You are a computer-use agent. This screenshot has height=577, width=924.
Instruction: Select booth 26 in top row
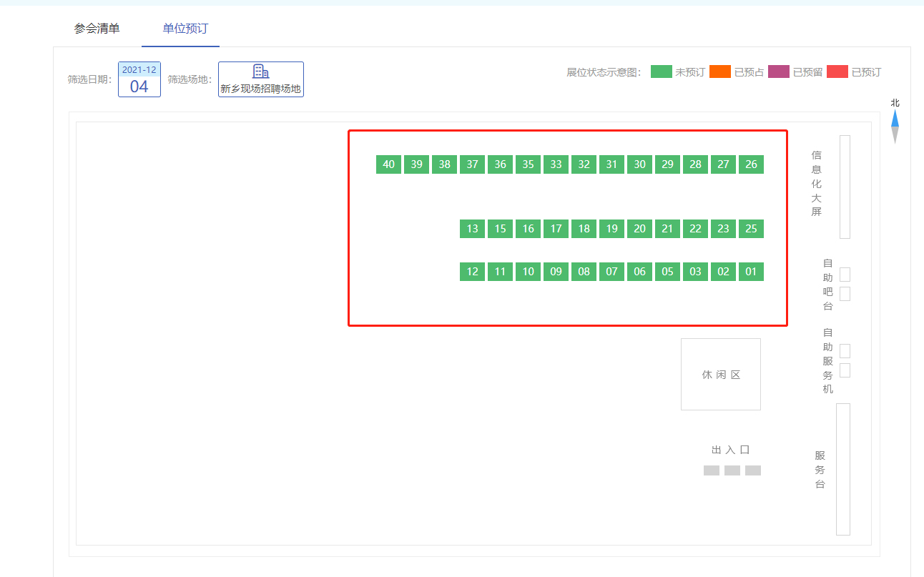(751, 164)
